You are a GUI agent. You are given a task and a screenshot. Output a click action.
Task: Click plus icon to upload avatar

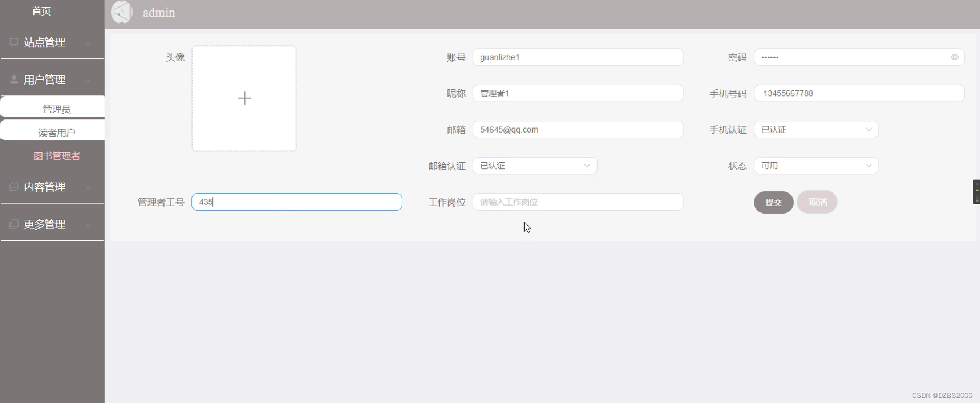point(244,98)
